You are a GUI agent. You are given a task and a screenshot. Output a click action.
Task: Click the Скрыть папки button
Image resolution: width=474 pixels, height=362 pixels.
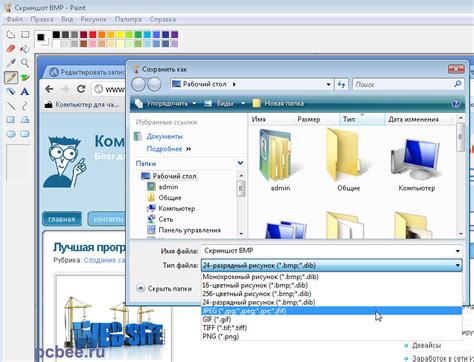(164, 288)
